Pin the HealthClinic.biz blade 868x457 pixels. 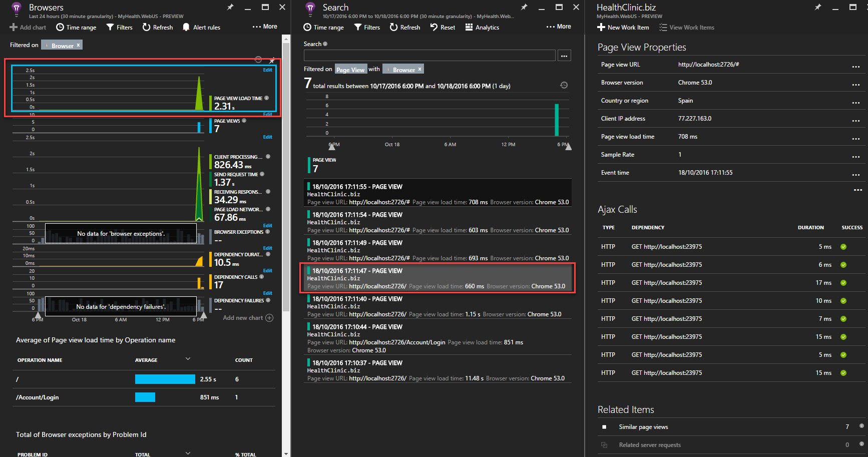point(818,7)
